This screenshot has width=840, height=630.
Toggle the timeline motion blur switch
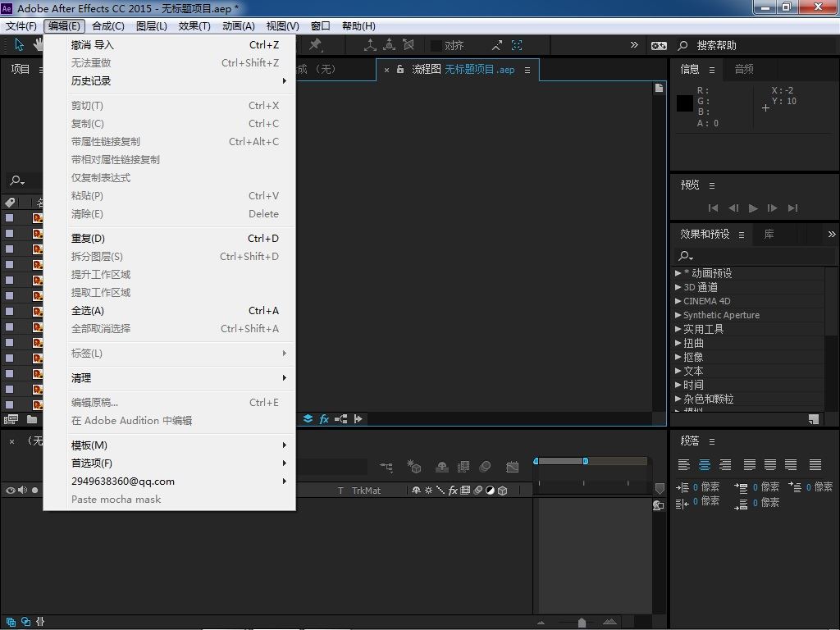(485, 467)
